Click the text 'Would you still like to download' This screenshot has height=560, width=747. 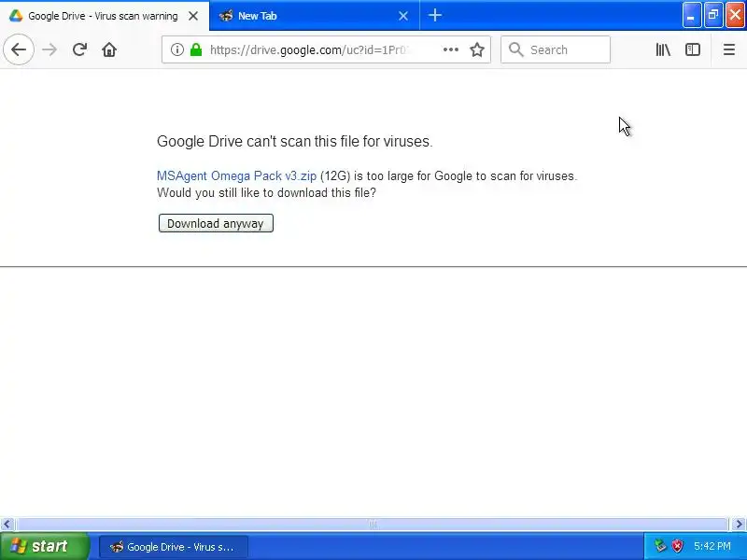pos(266,193)
